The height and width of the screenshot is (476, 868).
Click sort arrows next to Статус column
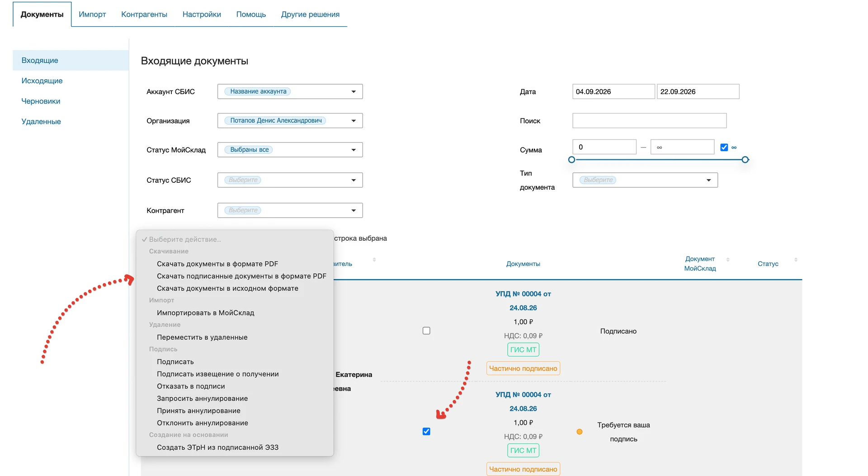point(796,259)
